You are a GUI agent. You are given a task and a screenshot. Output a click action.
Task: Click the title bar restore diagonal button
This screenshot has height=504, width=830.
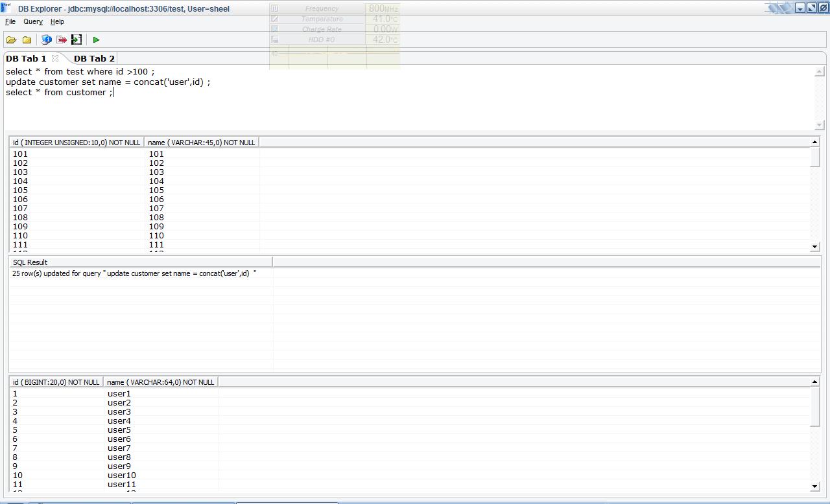pos(811,8)
